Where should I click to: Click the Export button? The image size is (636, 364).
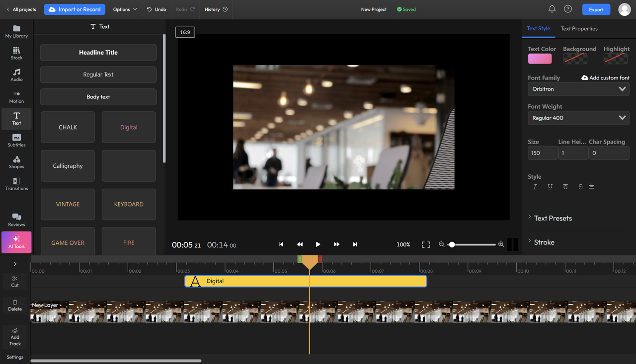[596, 9]
